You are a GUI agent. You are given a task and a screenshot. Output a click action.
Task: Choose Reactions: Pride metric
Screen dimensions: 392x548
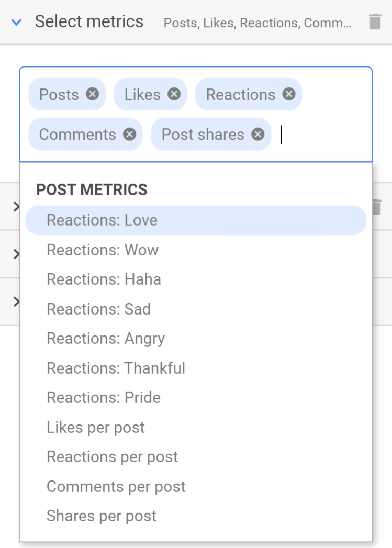tap(103, 397)
